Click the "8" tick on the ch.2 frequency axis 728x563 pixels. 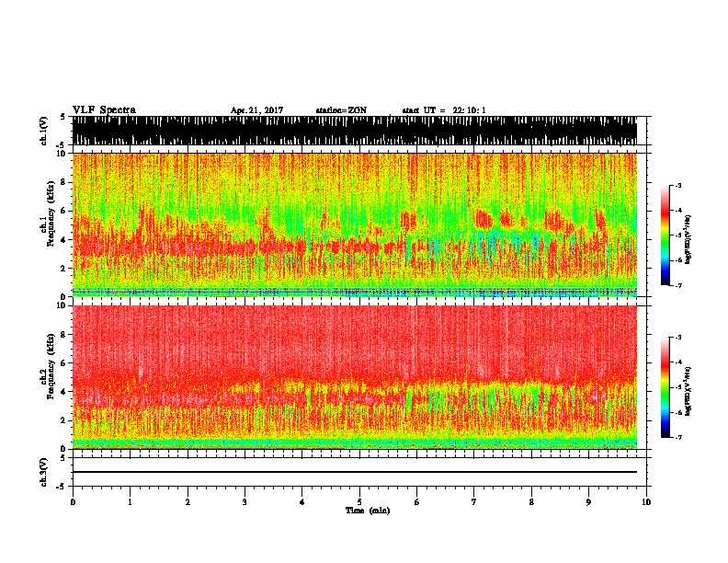64,334
